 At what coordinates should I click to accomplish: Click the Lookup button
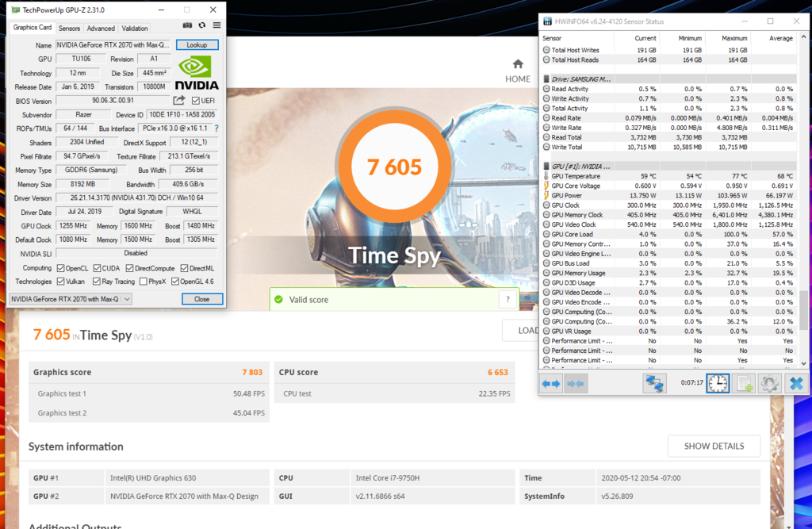click(197, 45)
